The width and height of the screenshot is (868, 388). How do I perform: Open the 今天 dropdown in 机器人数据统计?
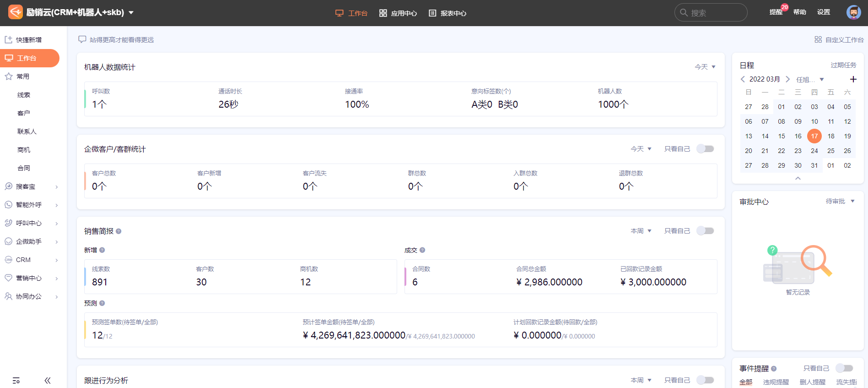tap(705, 67)
